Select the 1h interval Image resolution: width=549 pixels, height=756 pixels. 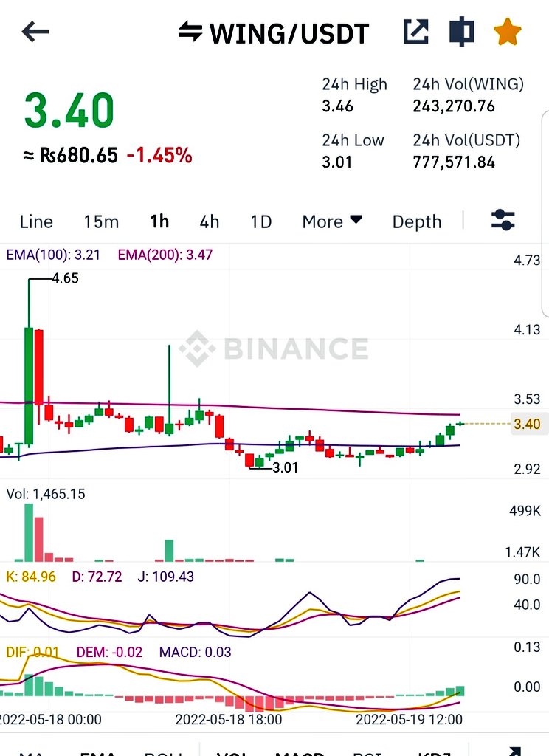[x=159, y=221]
